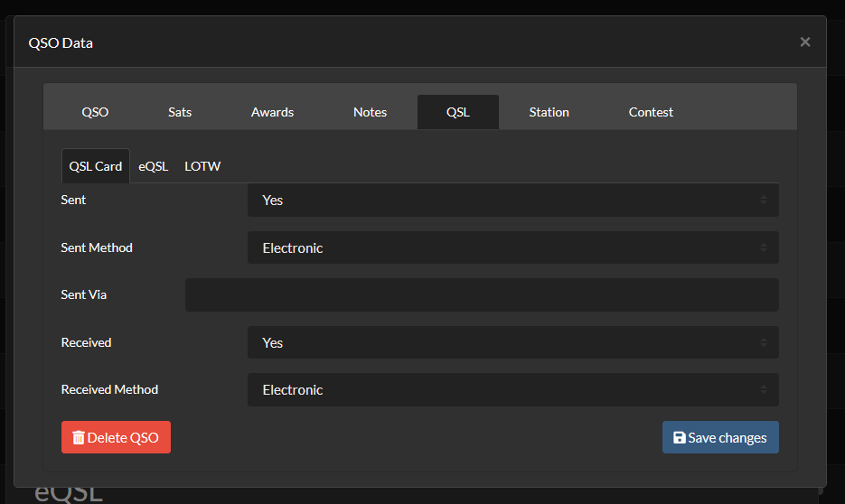Switch to the eQSL sub-tab
Viewport: 845px width, 504px height.
coord(153,166)
